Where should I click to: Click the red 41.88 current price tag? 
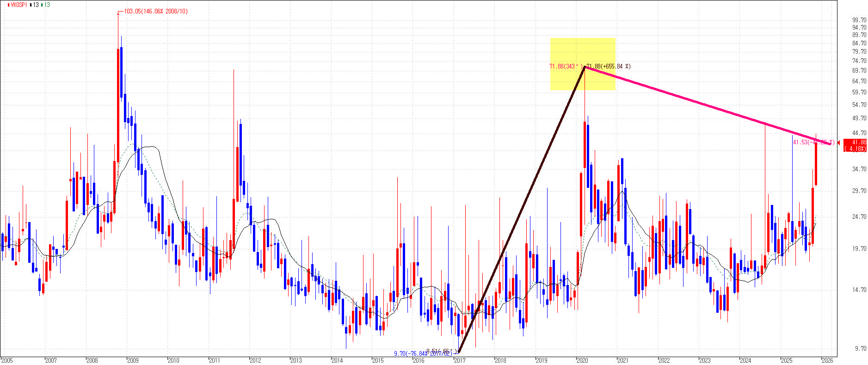855,145
